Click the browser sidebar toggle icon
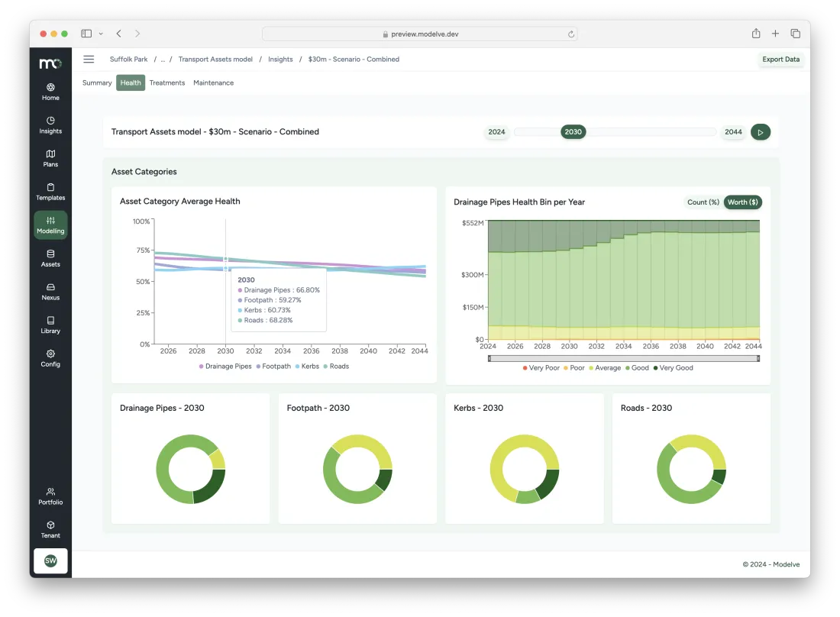 tap(86, 34)
